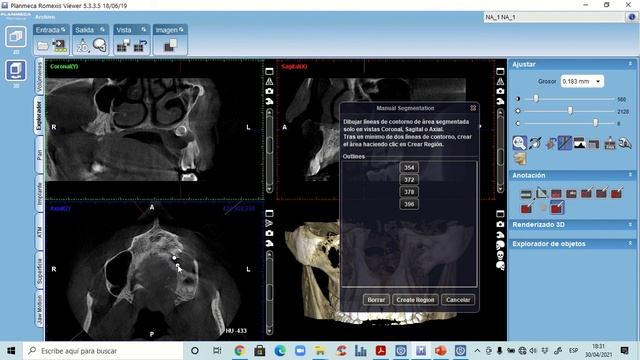
Task: Select outline 396 in the Outlines list
Action: (409, 204)
